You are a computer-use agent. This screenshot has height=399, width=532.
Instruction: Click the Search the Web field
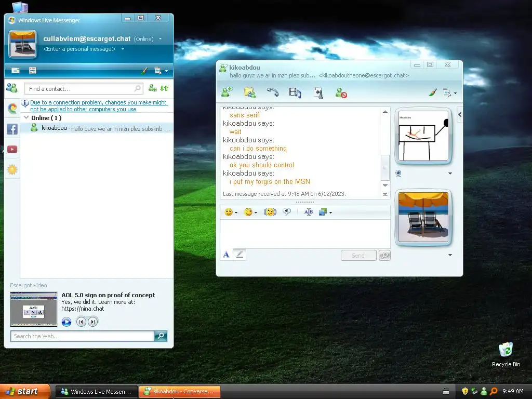pos(83,336)
